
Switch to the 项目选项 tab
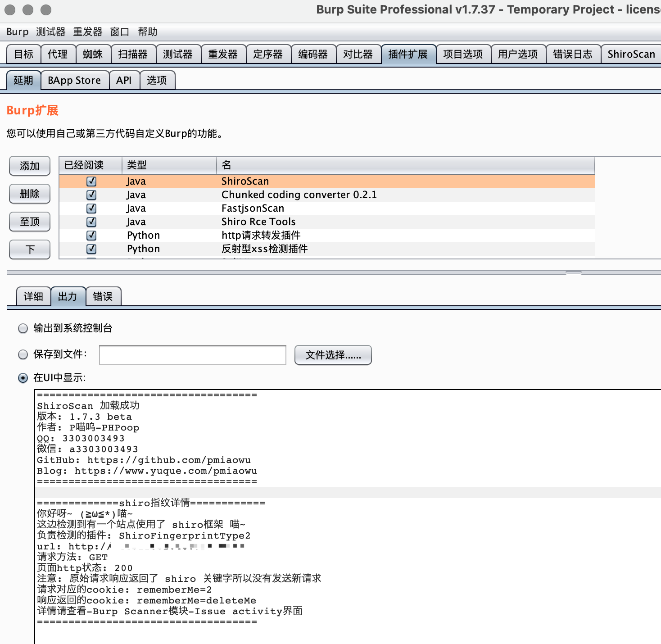tap(463, 54)
